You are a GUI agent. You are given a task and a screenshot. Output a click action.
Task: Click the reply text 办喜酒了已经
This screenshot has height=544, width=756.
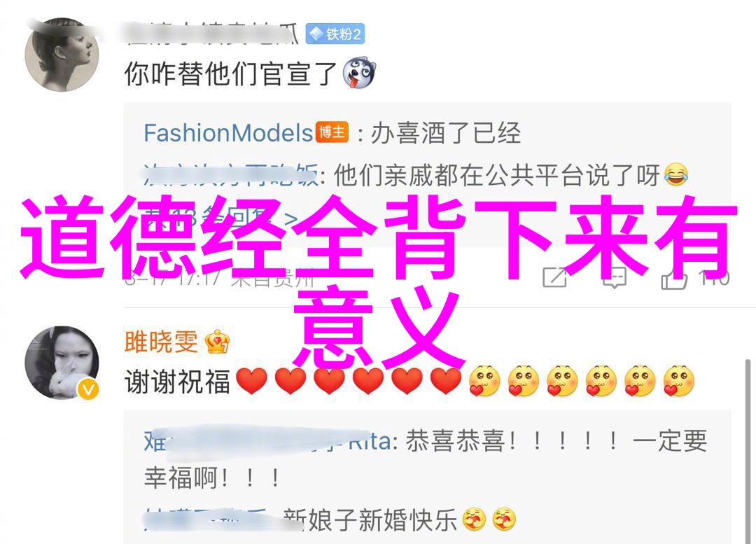(446, 132)
